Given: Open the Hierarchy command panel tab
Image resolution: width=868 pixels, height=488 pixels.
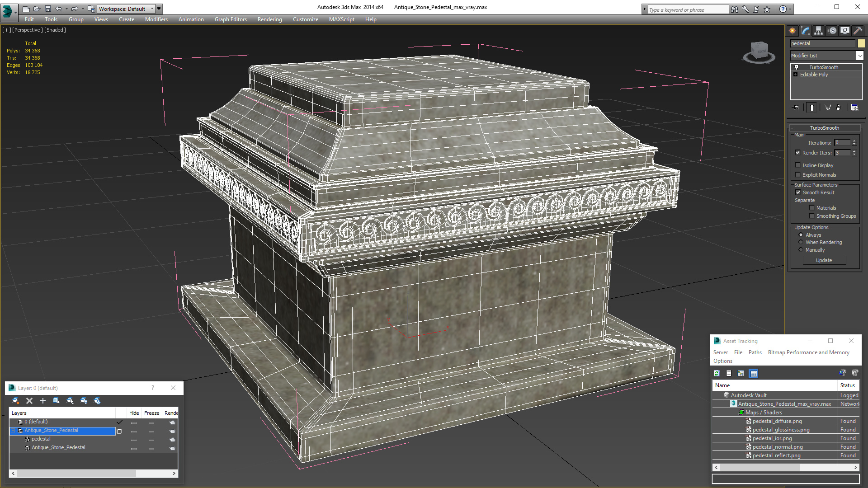Looking at the screenshot, I should 819,31.
